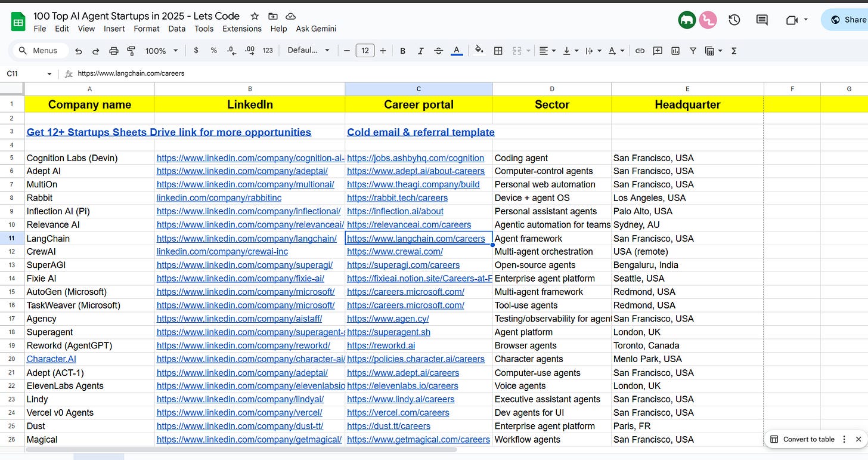Open the Default font dropdown
Screen dimensions: 868x460
coord(308,51)
